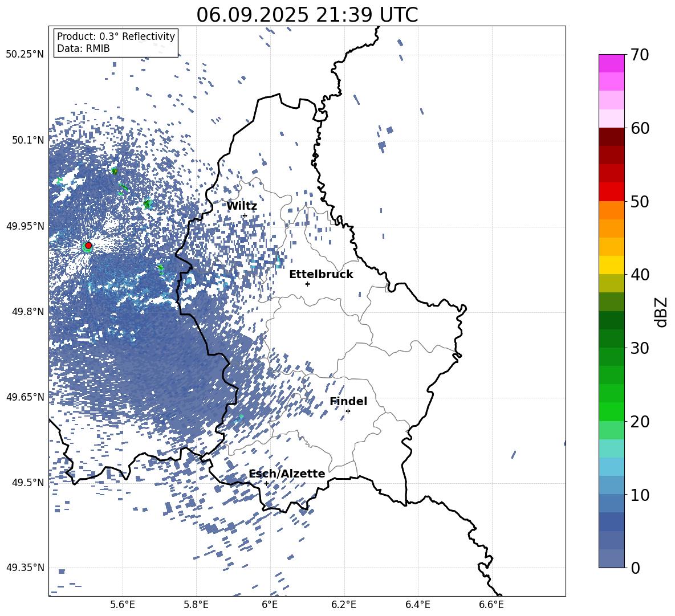Click the 5.6°E longitude label
The width and height of the screenshot is (675, 616).
(123, 605)
